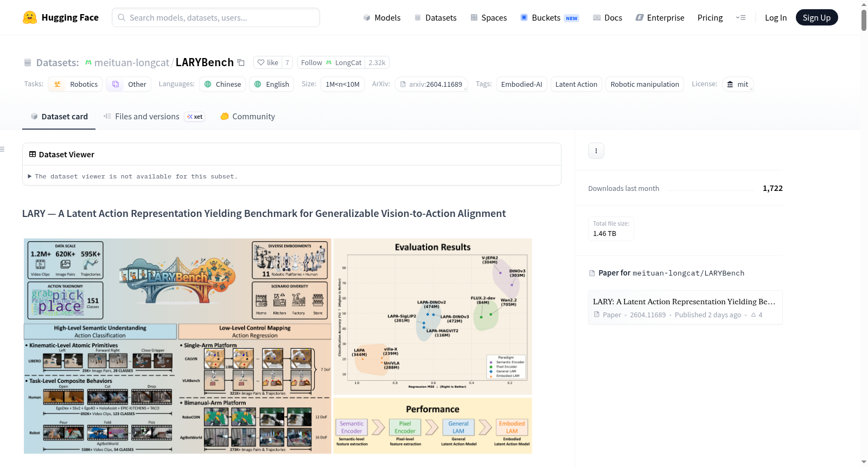Follow the LongCat organization
This screenshot has height=467, width=868.
[331, 62]
